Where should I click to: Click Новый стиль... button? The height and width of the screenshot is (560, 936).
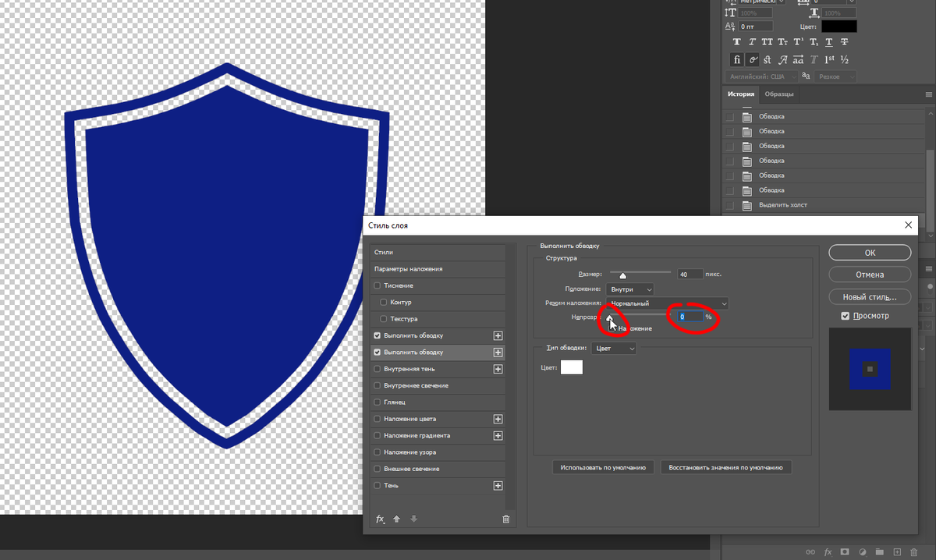click(x=870, y=297)
